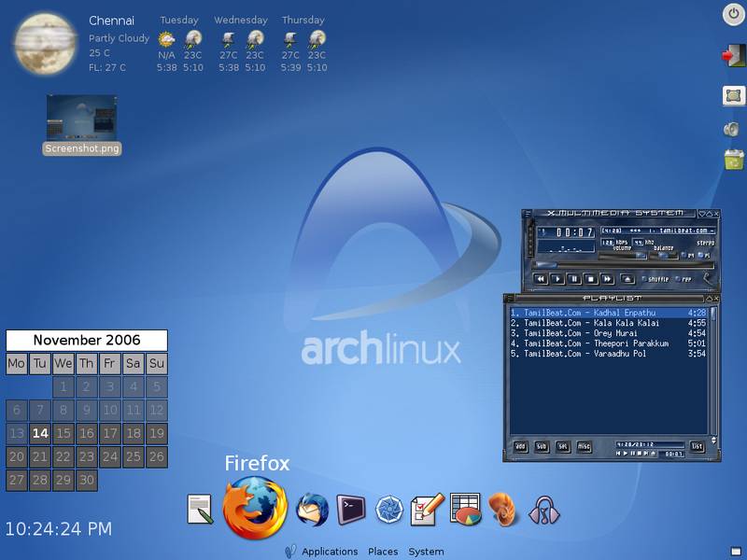Pause playback in XMMS
The image size is (747, 560).
click(x=574, y=278)
